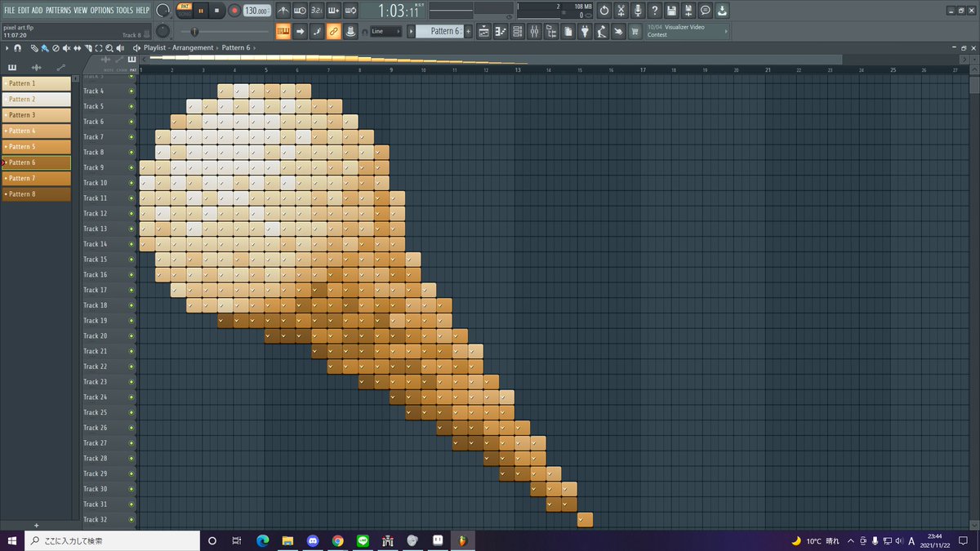Screen dimensions: 980x551
Task: Open the FILE menu
Action: point(9,11)
